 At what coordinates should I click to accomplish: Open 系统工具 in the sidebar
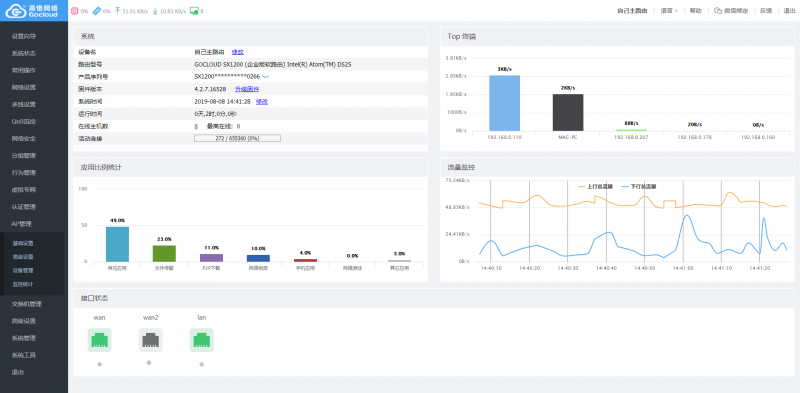[x=23, y=355]
